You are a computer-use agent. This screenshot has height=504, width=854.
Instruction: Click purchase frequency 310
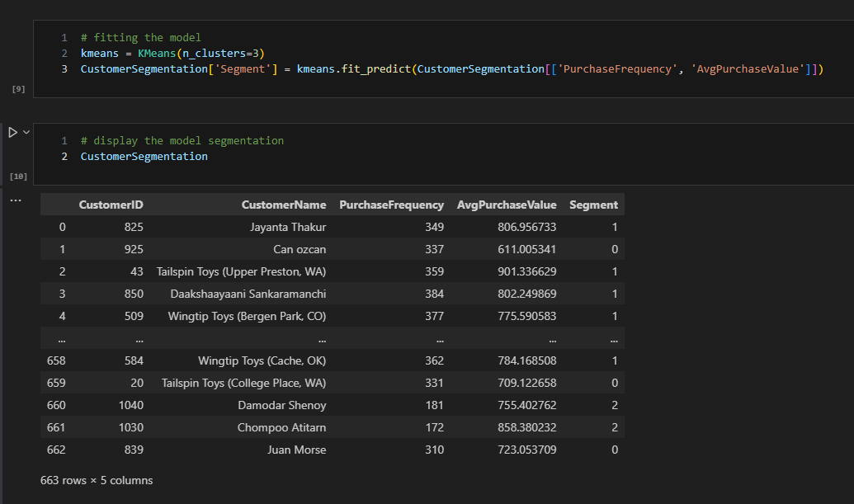435,450
